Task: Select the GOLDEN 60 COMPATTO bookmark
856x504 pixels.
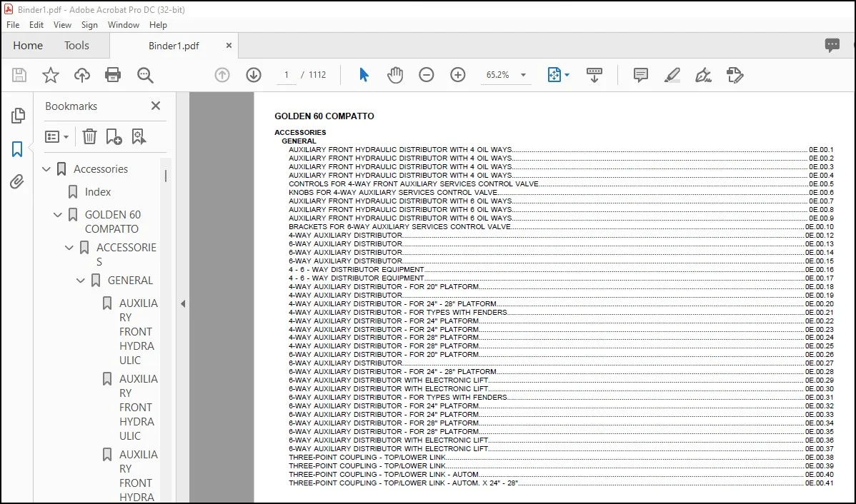Action: point(112,221)
